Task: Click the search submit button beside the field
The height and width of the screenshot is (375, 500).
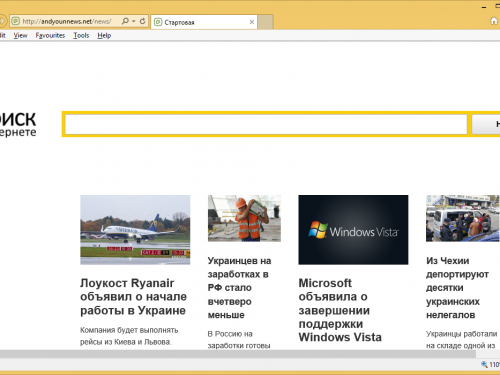Action: (x=486, y=124)
